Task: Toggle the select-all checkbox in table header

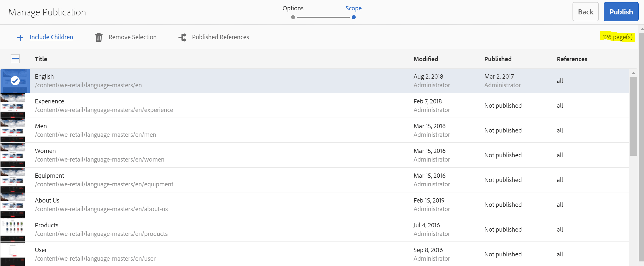Action: pyautogui.click(x=15, y=59)
